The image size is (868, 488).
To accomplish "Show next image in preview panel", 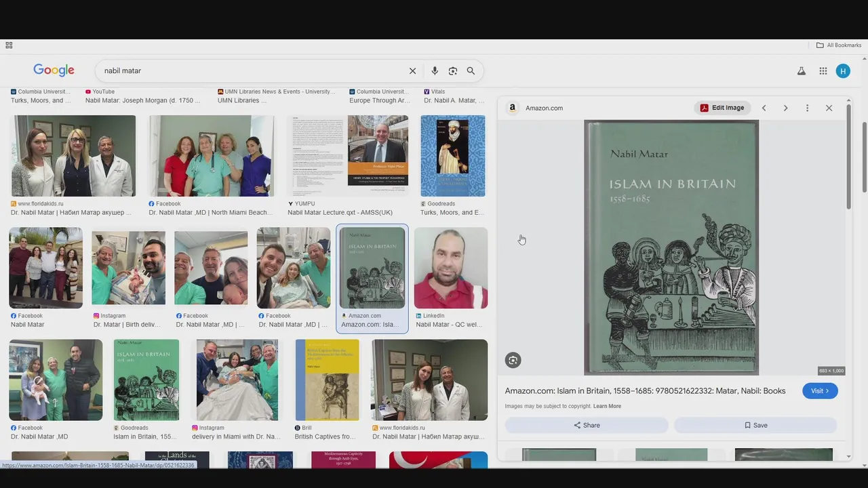I will coord(785,108).
